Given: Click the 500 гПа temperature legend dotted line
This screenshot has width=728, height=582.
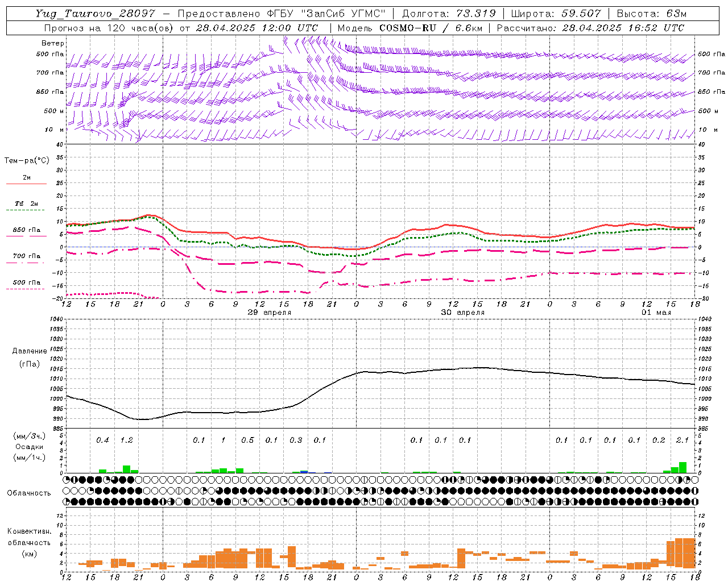Looking at the screenshot, I should click(x=26, y=289).
